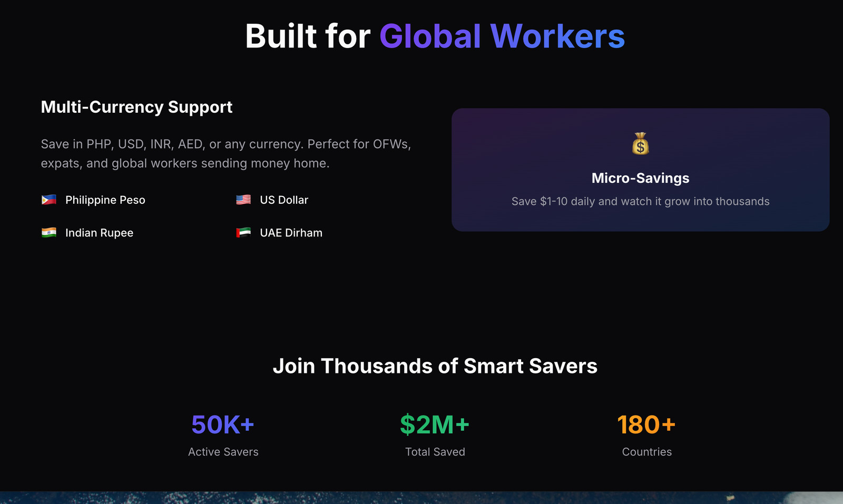Click the orange 180+ statistic
This screenshot has width=843, height=504.
(x=646, y=424)
